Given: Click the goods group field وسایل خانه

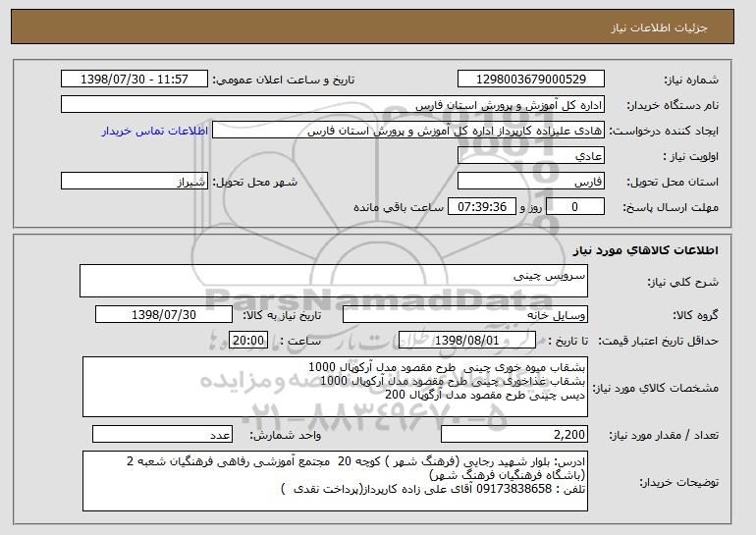Looking at the screenshot, I should [x=465, y=315].
